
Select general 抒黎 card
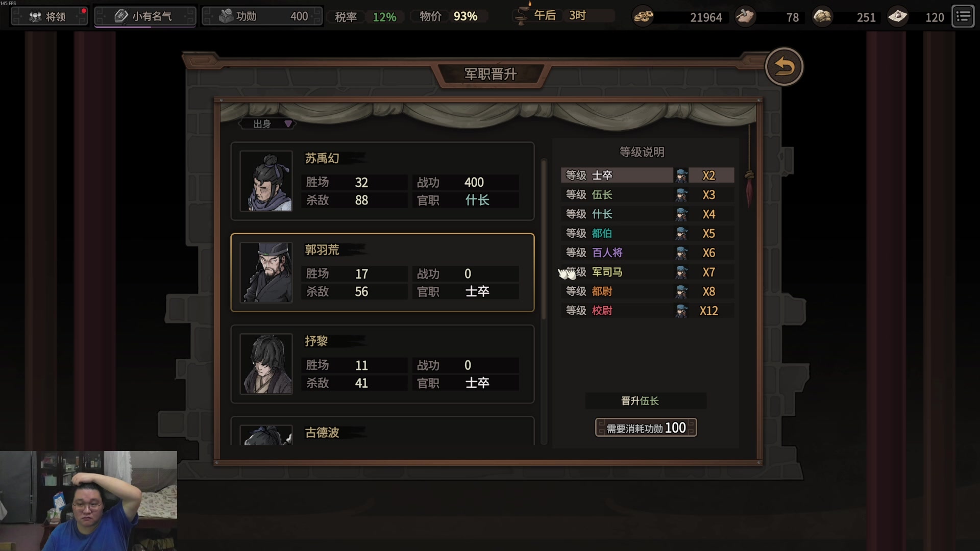click(x=382, y=364)
